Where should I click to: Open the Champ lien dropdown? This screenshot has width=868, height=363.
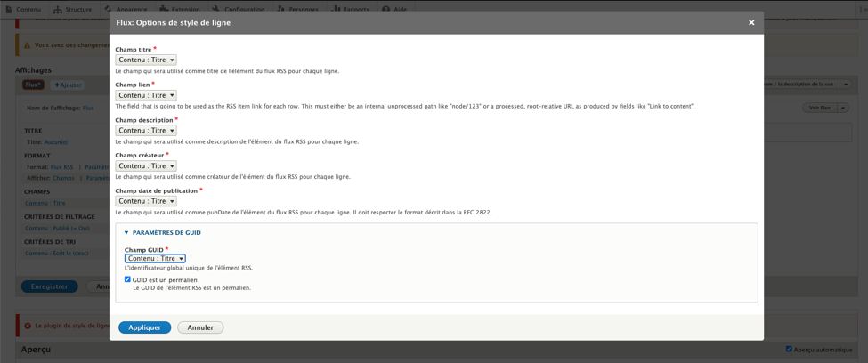click(146, 95)
